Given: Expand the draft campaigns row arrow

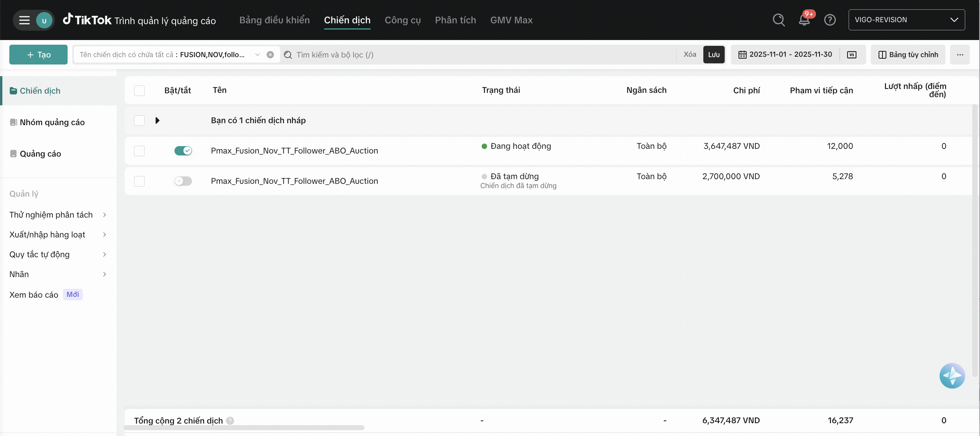Looking at the screenshot, I should [157, 120].
